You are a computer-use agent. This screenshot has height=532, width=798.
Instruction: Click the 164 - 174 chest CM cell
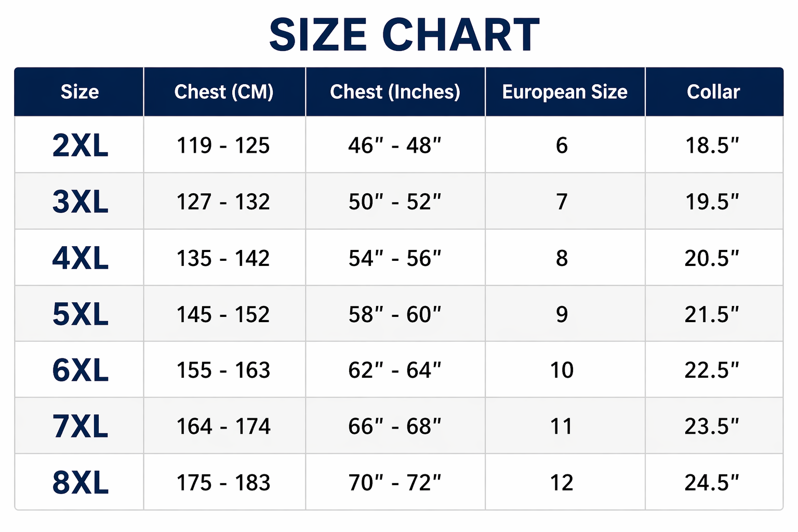coord(223,427)
